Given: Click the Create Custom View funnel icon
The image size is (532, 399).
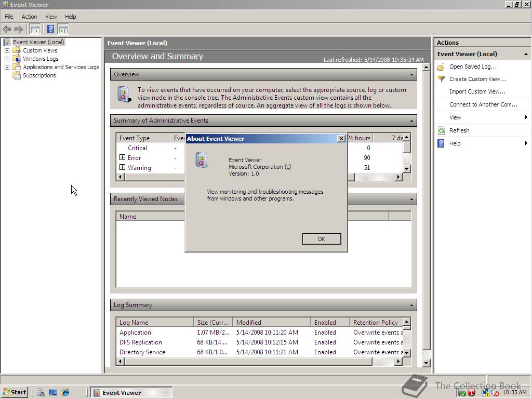Looking at the screenshot, I should [x=441, y=79].
